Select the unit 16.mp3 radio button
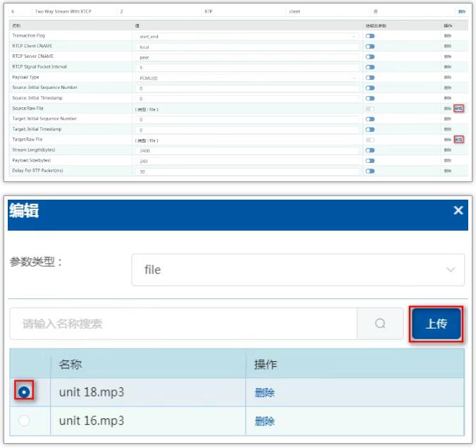Image resolution: width=476 pixels, height=448 pixels. (25, 420)
